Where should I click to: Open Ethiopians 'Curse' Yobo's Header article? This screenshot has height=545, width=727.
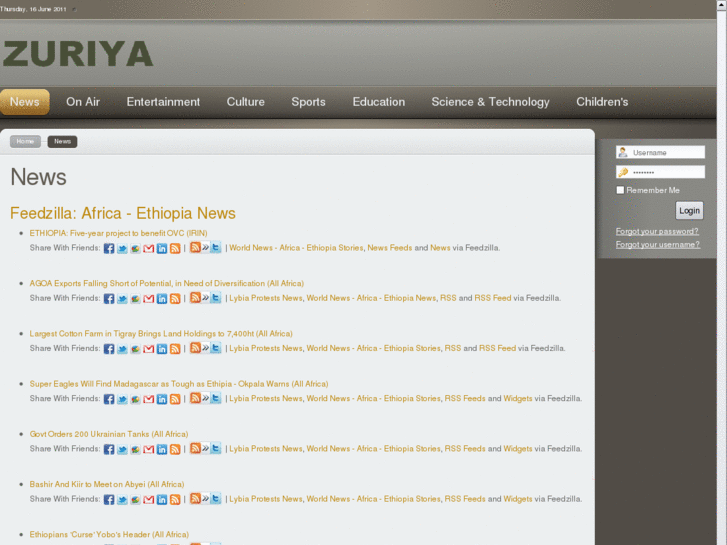click(109, 534)
